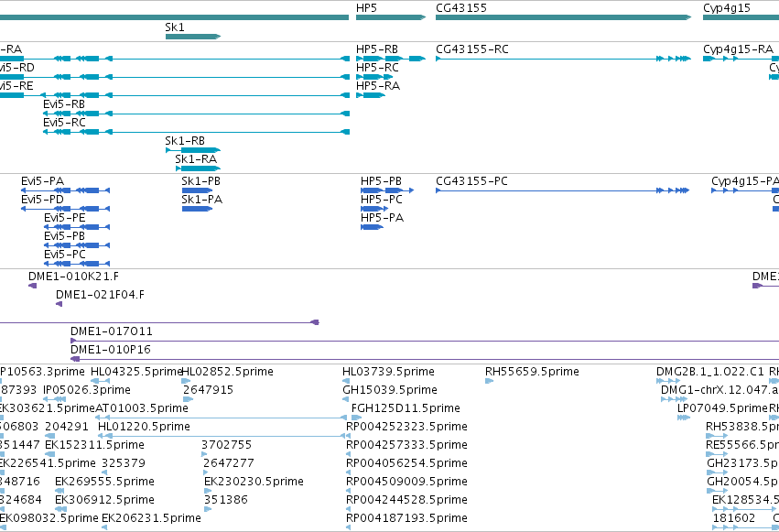Click protein HP5-PC
The height and width of the screenshot is (532, 779).
click(374, 209)
